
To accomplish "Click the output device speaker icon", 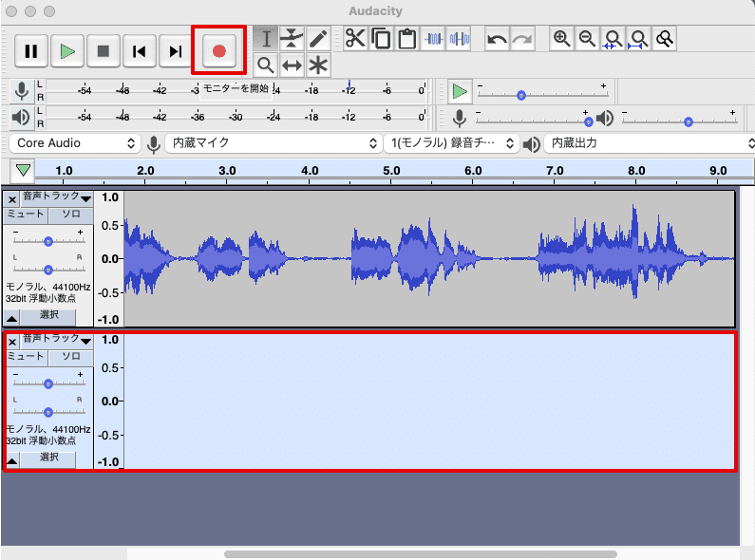I will coord(532,144).
